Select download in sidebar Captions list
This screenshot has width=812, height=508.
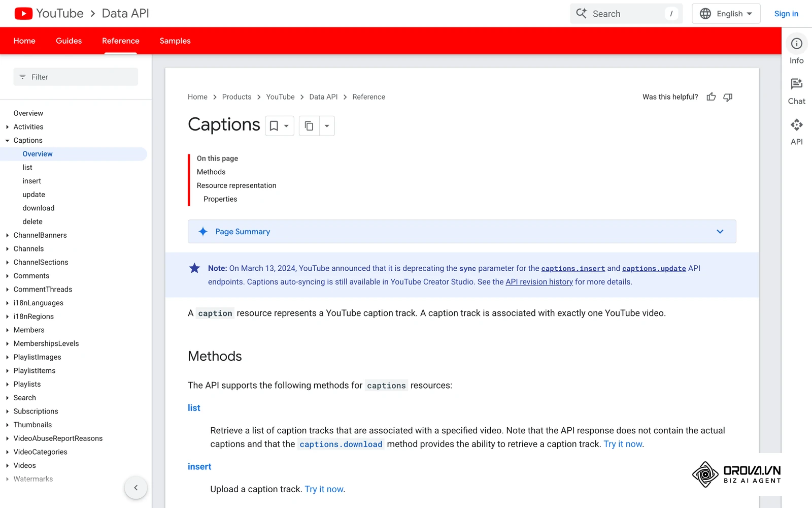[x=39, y=208]
